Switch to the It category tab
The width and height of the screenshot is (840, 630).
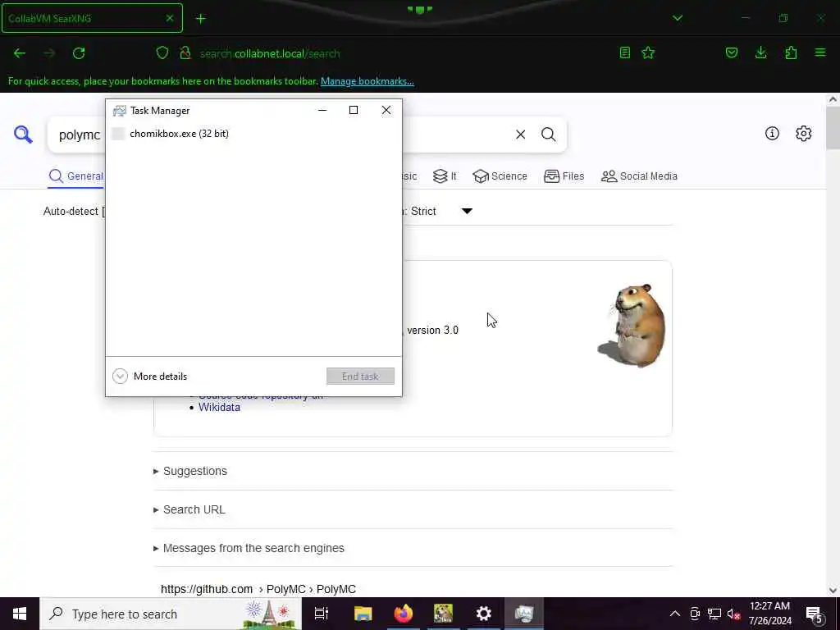pos(445,176)
